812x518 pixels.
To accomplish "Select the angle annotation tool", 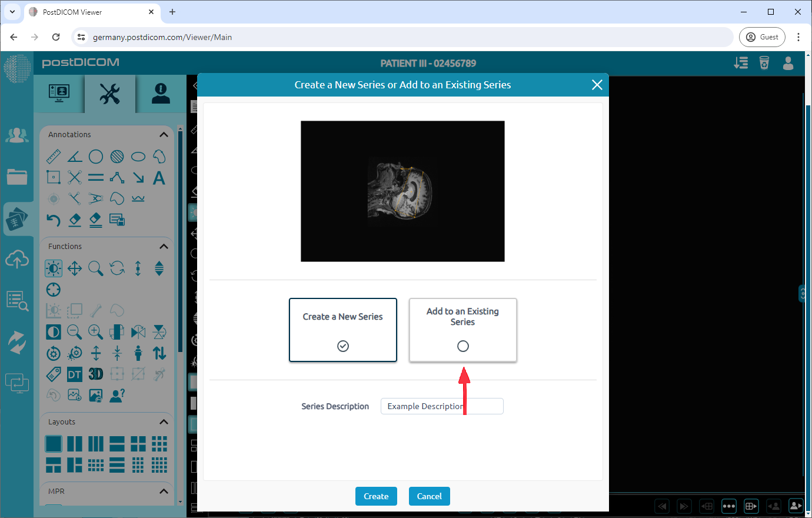I will pyautogui.click(x=75, y=157).
